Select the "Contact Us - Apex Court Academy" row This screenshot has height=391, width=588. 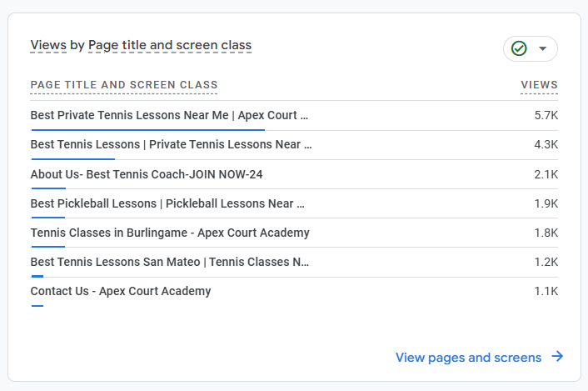pos(121,291)
